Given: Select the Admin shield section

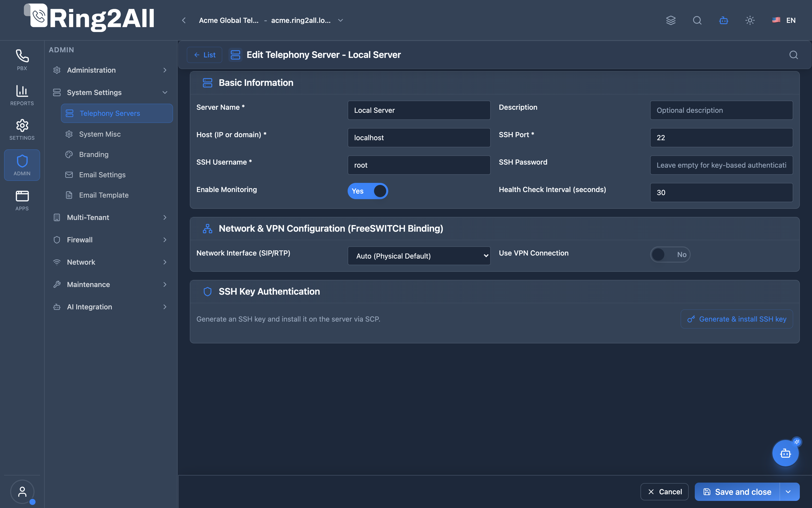Looking at the screenshot, I should tap(22, 165).
